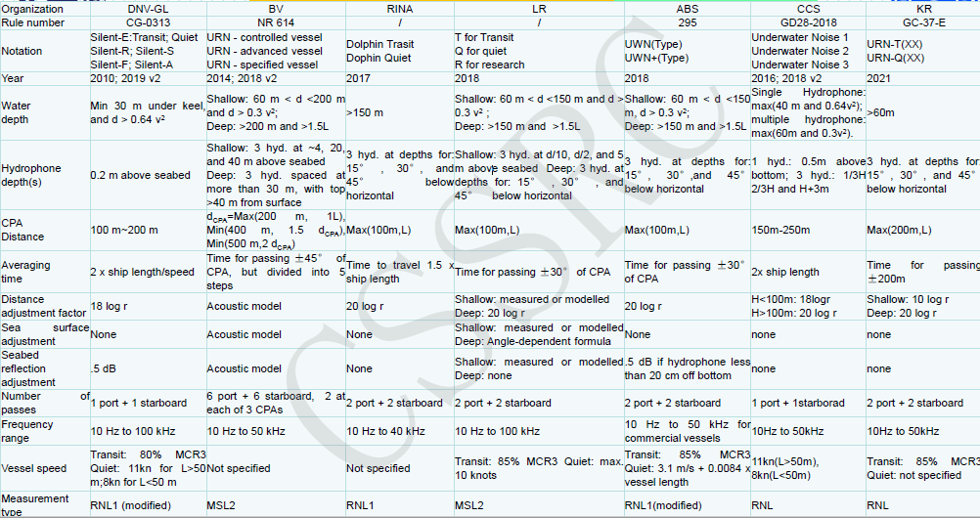Screen dimensions: 980x518
Task: Select the Silent-E:Transit notation cell
Action: coord(148,51)
